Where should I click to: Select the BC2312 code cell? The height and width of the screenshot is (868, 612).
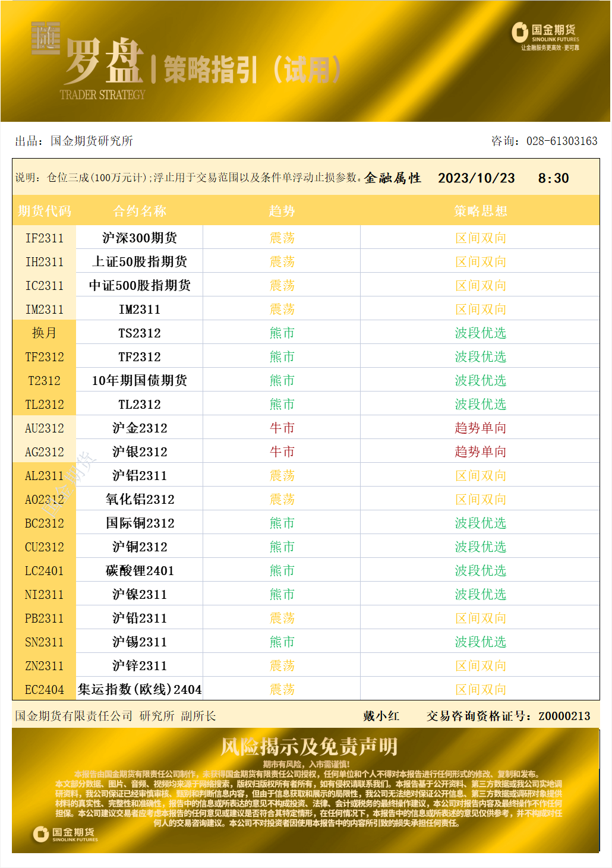[45, 523]
